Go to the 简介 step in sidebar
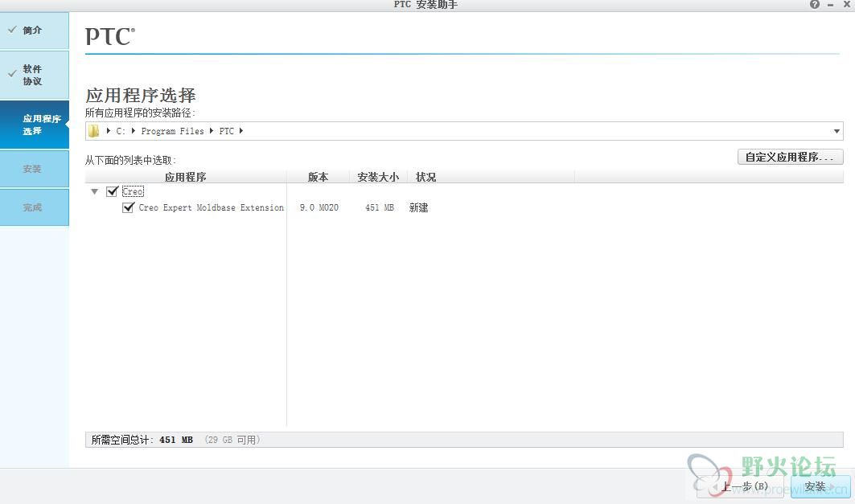 point(35,31)
